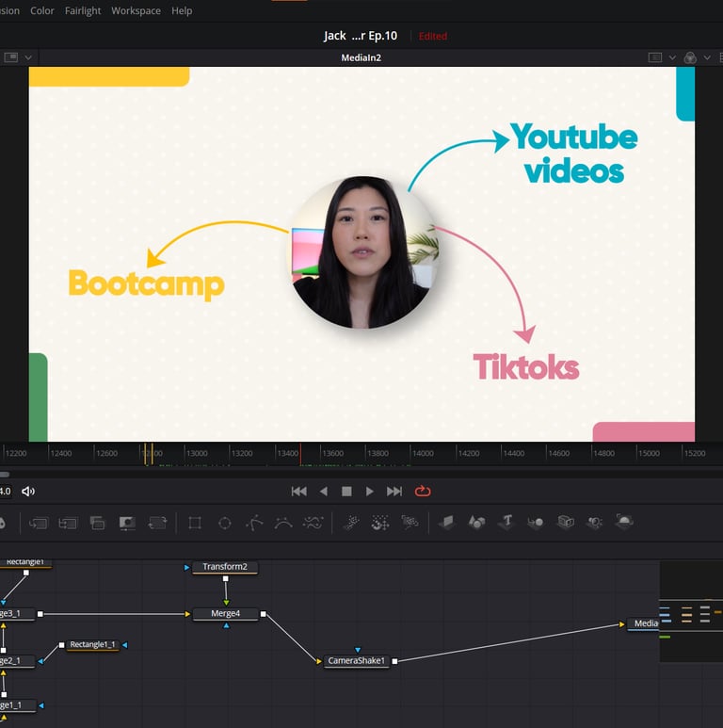
Task: Open the Fairlight menu
Action: coord(83,10)
